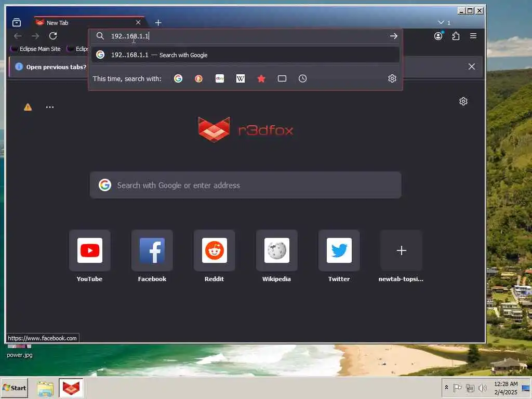Screen dimensions: 532x399
Task: Search this time with Wikipedia
Action: [240, 79]
